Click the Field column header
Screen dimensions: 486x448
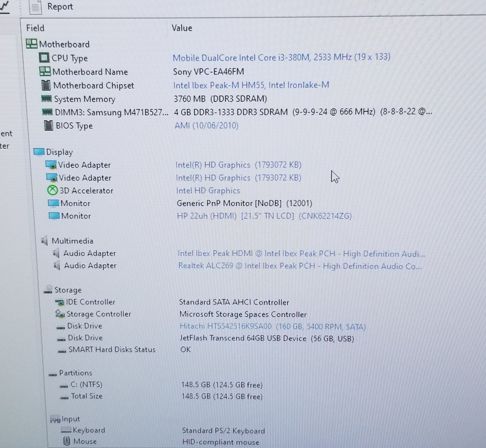point(35,28)
